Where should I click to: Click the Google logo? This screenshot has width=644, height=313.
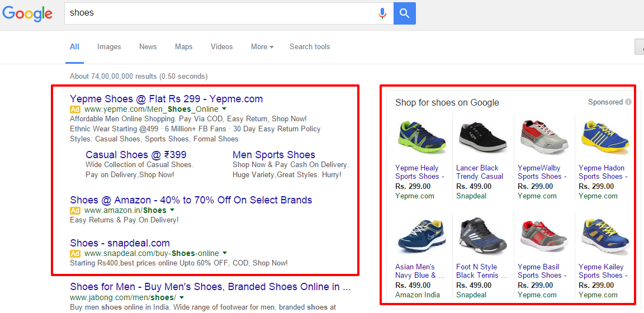click(x=27, y=13)
